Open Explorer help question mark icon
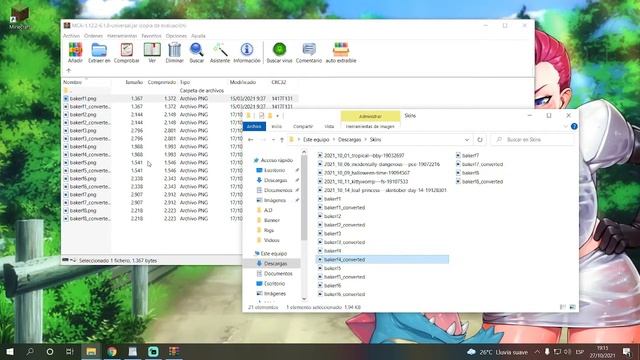This screenshot has height=360, width=640. point(574,127)
